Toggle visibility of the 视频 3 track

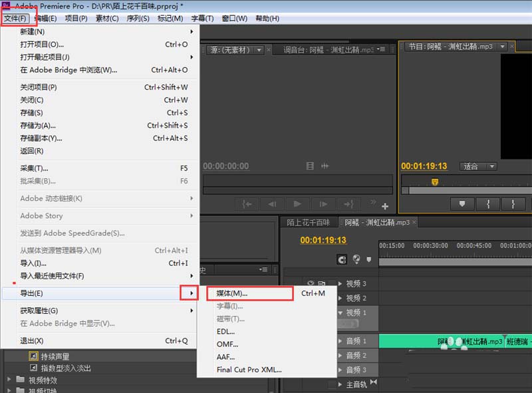(x=310, y=283)
